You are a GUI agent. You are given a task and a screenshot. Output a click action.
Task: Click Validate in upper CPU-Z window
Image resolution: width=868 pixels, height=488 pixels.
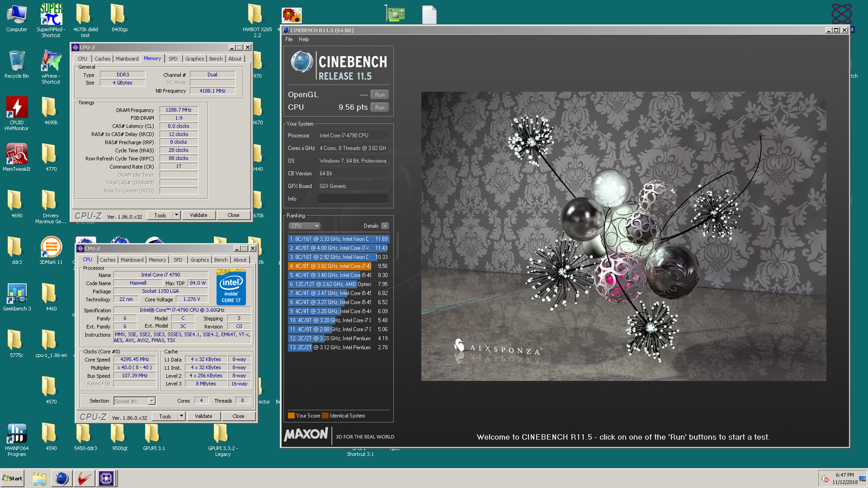pyautogui.click(x=198, y=215)
